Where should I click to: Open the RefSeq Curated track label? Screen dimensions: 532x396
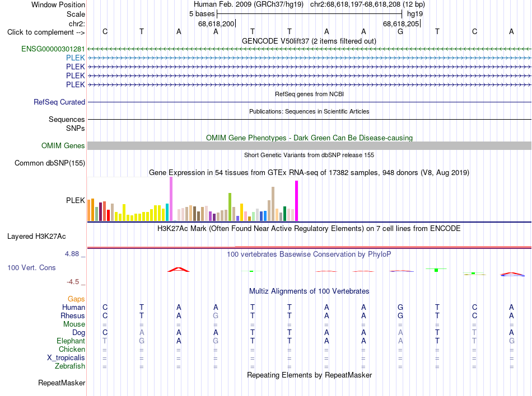pyautogui.click(x=59, y=102)
